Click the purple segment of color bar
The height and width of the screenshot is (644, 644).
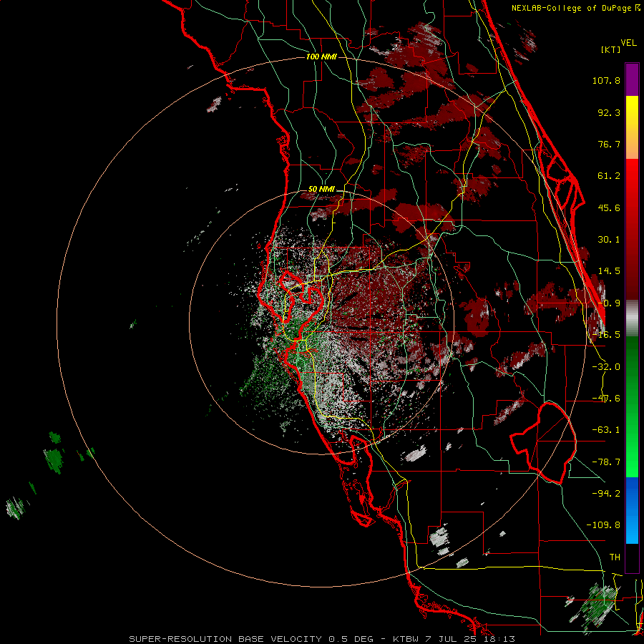point(632,79)
